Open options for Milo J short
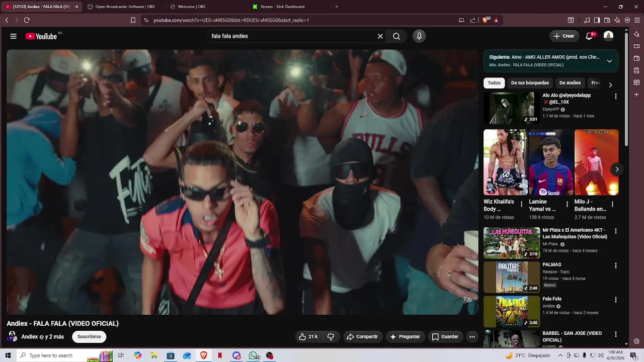The height and width of the screenshot is (362, 644). pyautogui.click(x=612, y=204)
